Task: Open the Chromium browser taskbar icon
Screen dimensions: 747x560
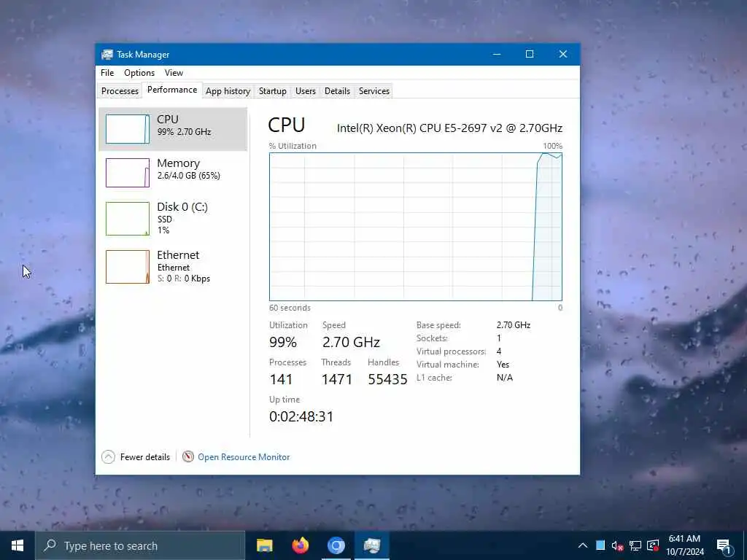Action: pos(336,545)
